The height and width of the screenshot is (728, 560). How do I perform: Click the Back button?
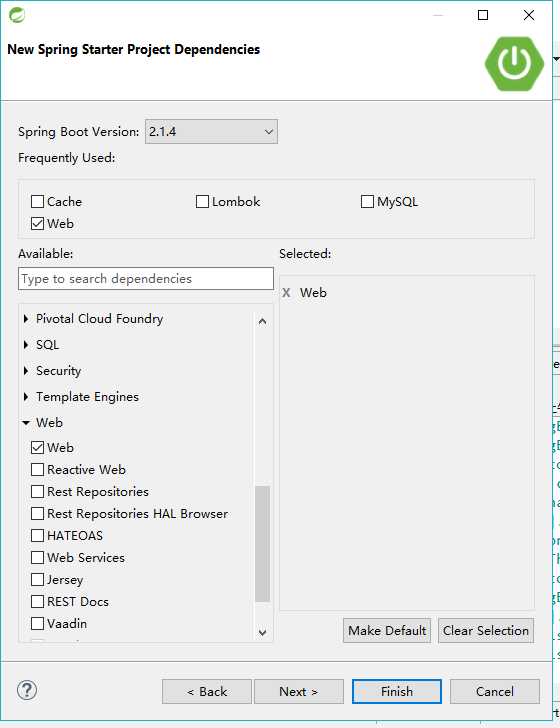[207, 692]
